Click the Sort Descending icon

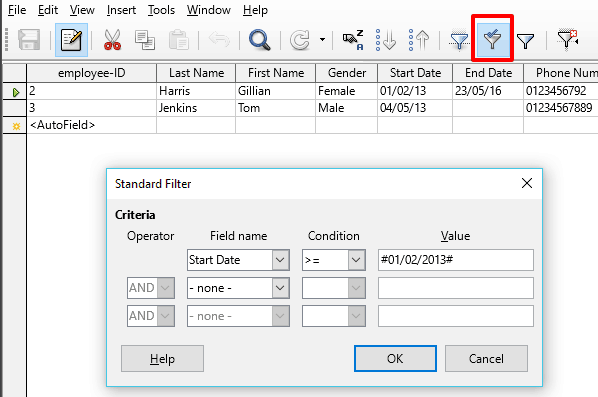point(419,40)
